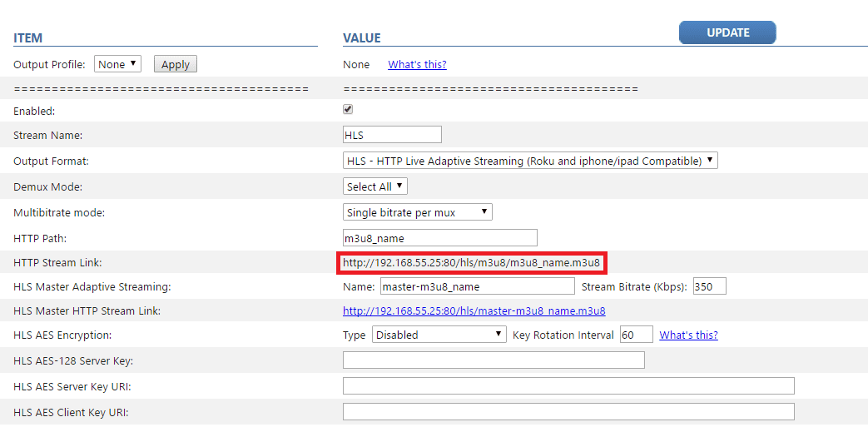Click the VALUE column header
The image size is (868, 432).
click(x=361, y=38)
